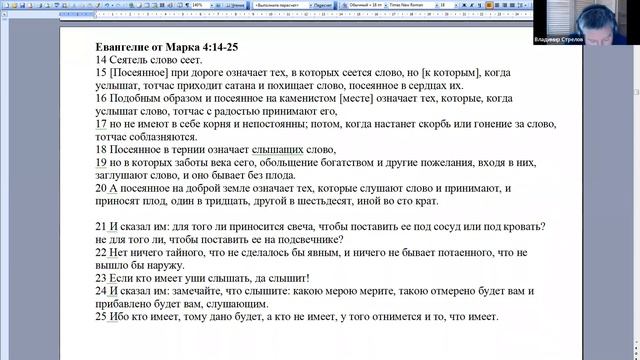
Task: Print the document
Action: 40,5
